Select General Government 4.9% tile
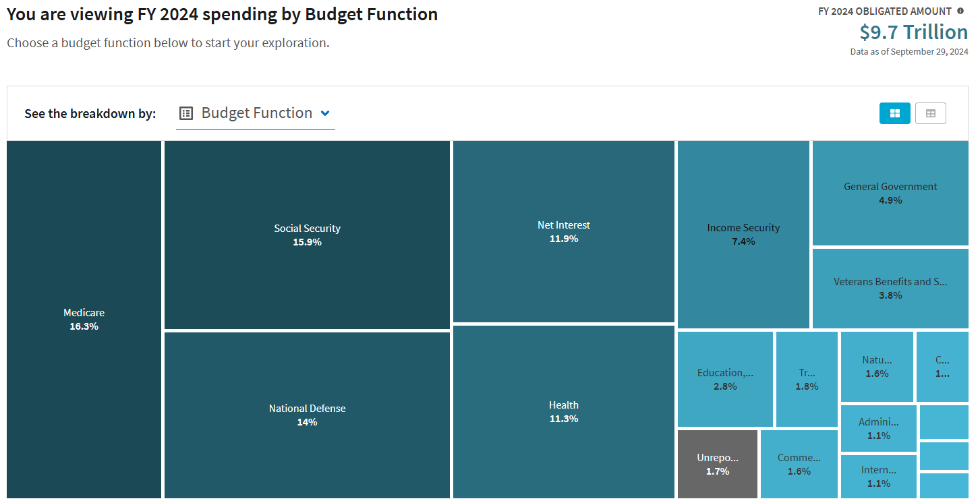Viewport: 980px width, 503px height. 890,193
